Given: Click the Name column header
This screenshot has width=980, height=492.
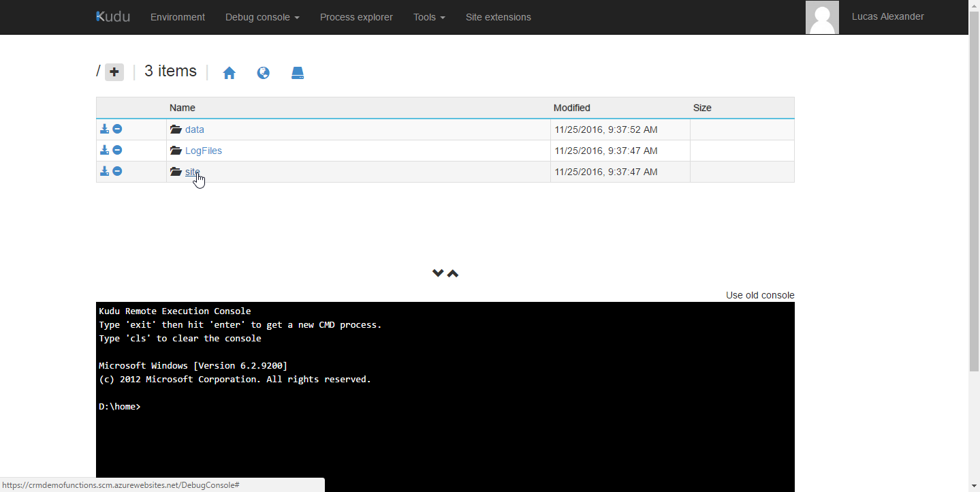Looking at the screenshot, I should click(x=183, y=108).
